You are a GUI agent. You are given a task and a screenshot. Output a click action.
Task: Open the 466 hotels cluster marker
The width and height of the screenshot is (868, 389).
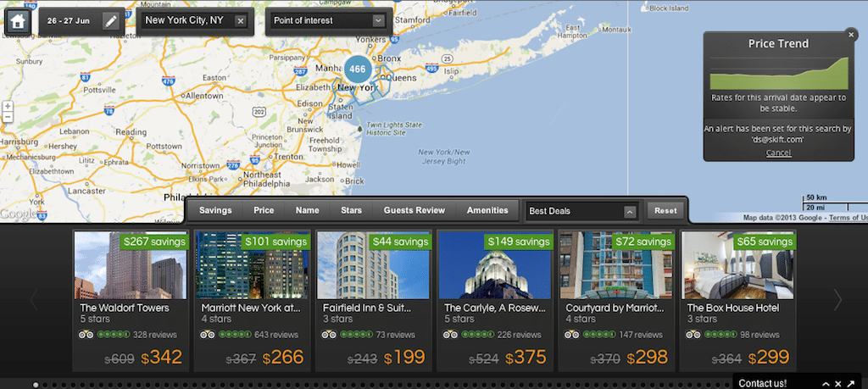pos(358,69)
